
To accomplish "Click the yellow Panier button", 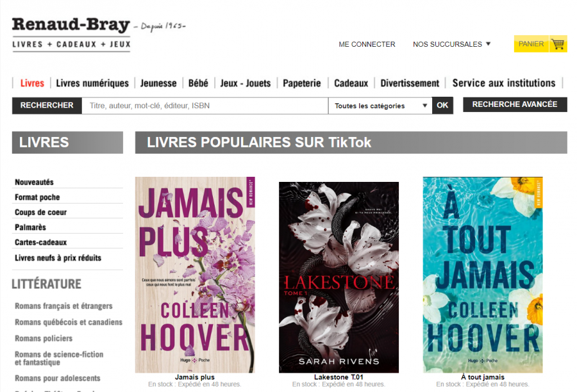I will pyautogui.click(x=531, y=44).
